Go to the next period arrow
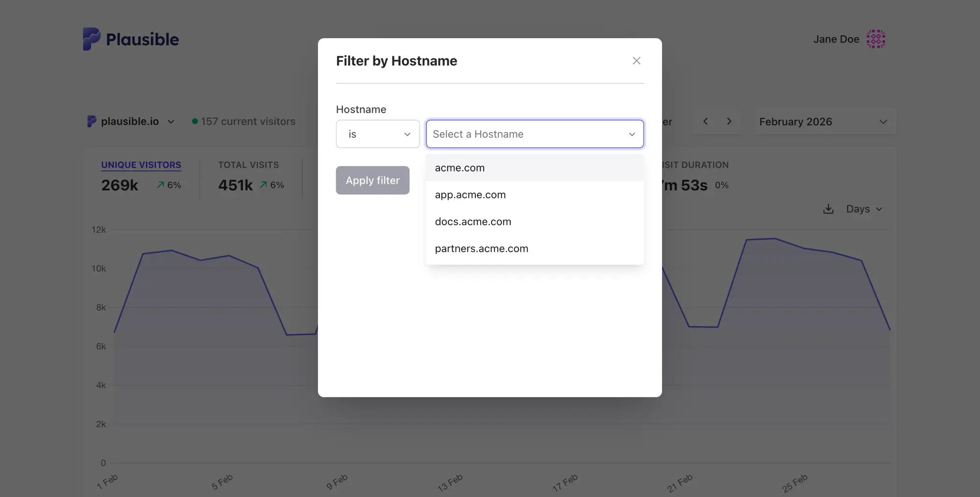Screen dimensions: 980x497 click(729, 122)
